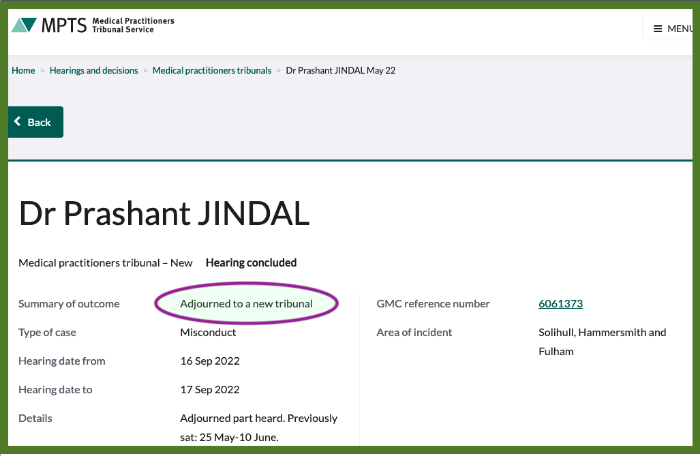Click the Back button
The width and height of the screenshot is (700, 456).
36,122
